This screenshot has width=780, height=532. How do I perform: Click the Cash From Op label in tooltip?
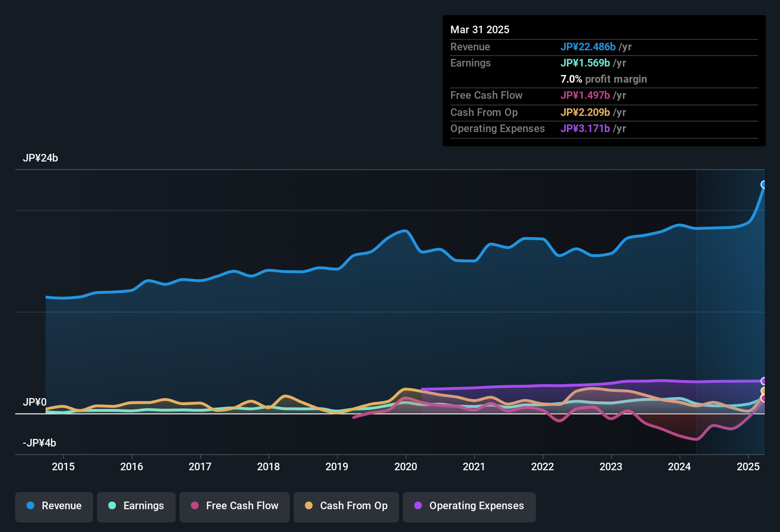pos(484,112)
